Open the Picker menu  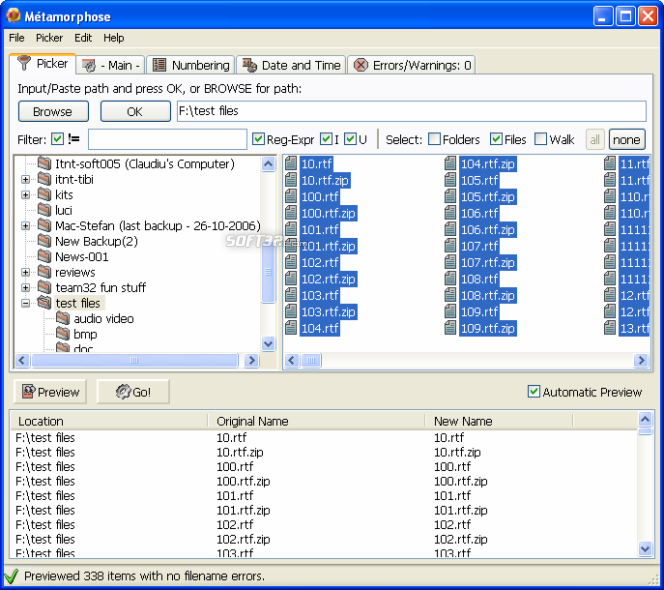coord(49,38)
